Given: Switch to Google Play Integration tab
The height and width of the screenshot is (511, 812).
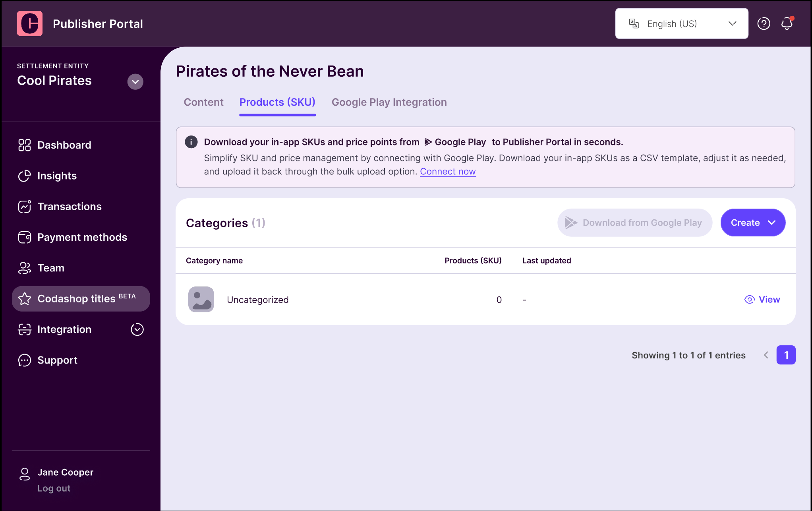Looking at the screenshot, I should [389, 103].
